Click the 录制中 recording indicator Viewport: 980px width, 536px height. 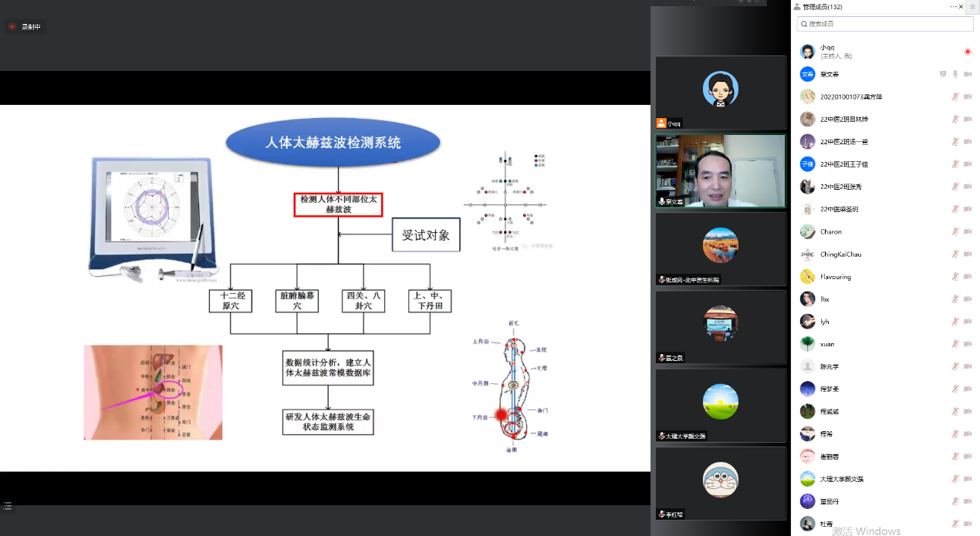tap(24, 27)
